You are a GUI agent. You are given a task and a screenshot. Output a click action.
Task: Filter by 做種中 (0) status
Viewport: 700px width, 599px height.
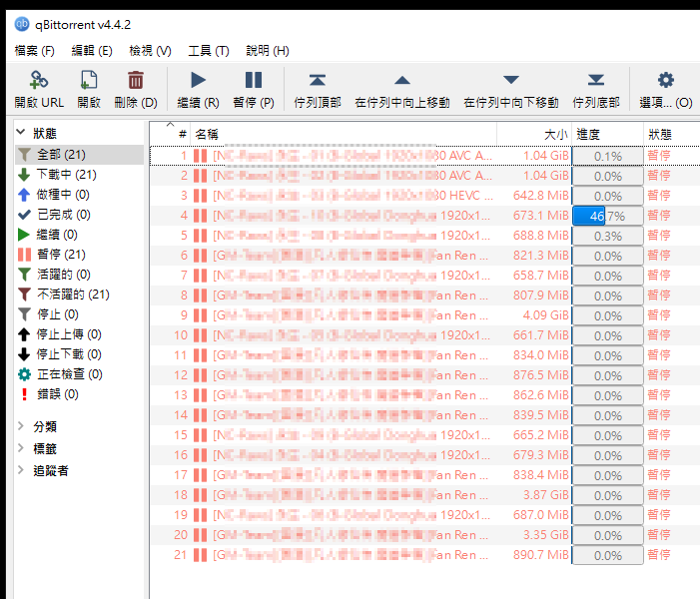tap(80, 195)
